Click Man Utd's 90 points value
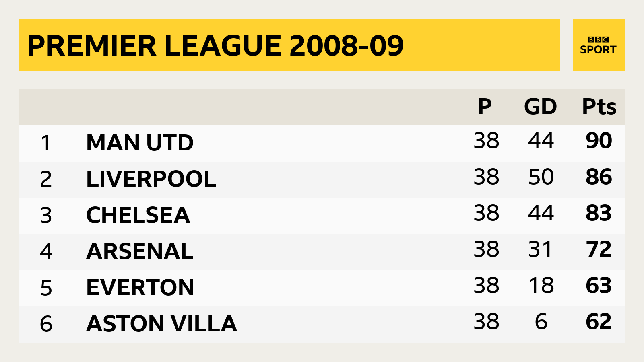The image size is (644, 362). tap(599, 141)
